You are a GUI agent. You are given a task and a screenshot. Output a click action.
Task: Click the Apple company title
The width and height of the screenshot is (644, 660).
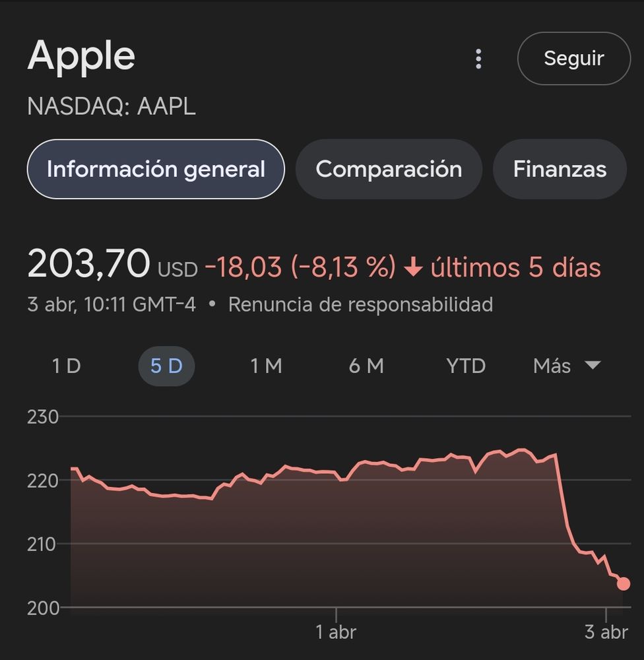click(81, 57)
